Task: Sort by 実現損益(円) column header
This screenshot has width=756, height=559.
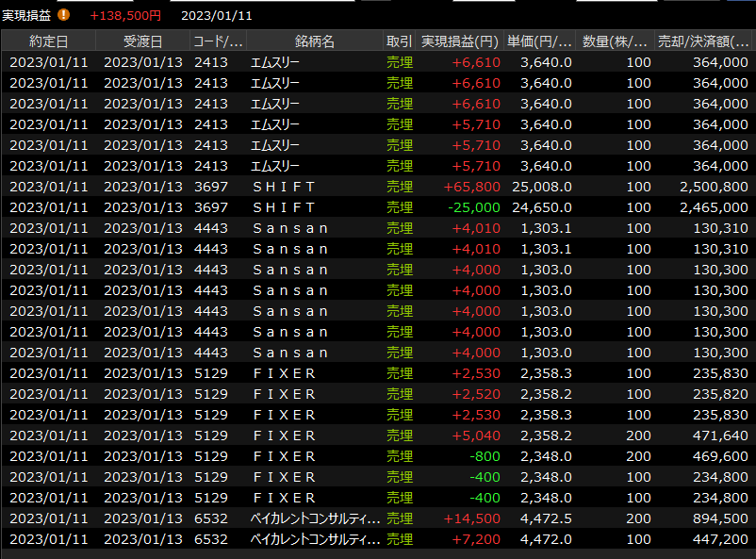Action: (459, 41)
